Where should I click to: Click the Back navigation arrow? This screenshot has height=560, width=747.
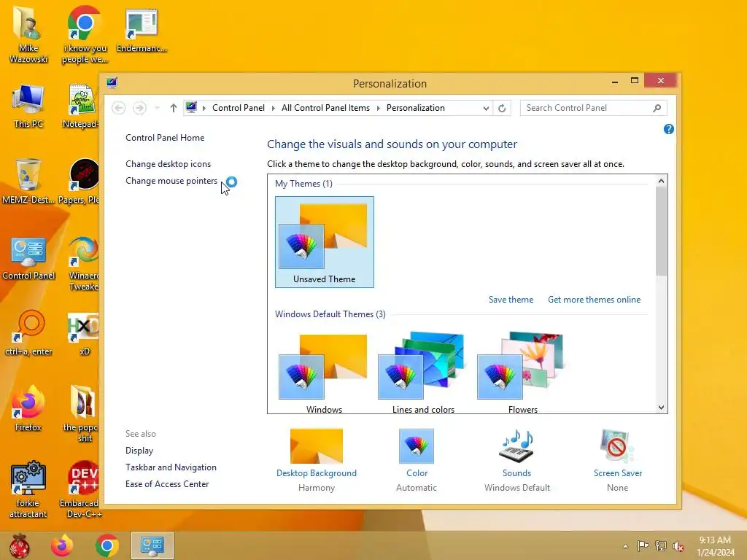click(x=119, y=108)
